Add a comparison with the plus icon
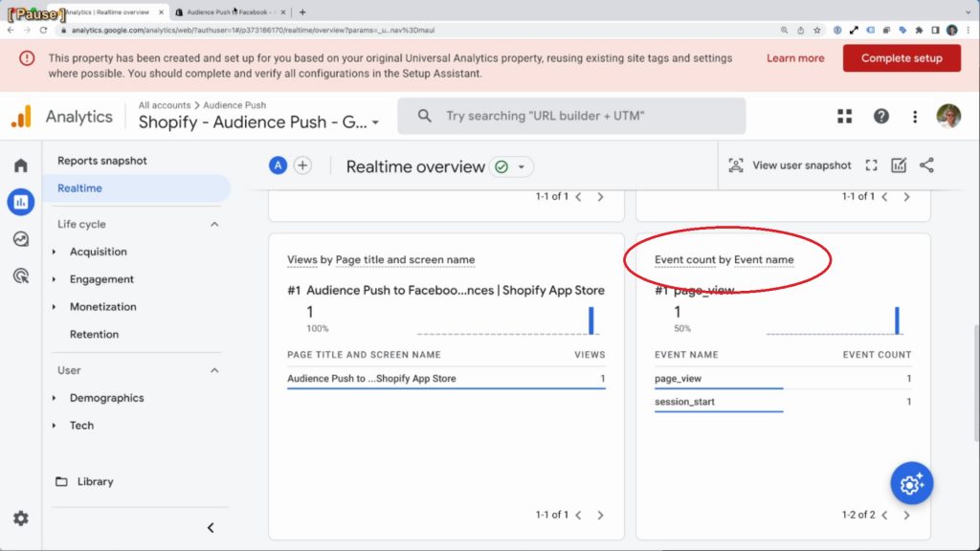The width and height of the screenshot is (980, 551). pos(302,165)
